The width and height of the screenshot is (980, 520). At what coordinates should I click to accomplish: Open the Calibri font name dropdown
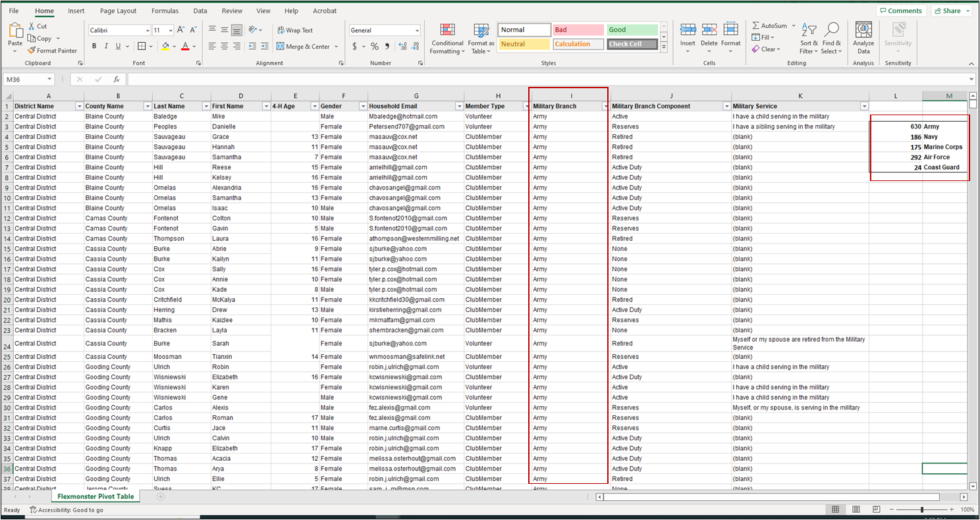pos(147,30)
